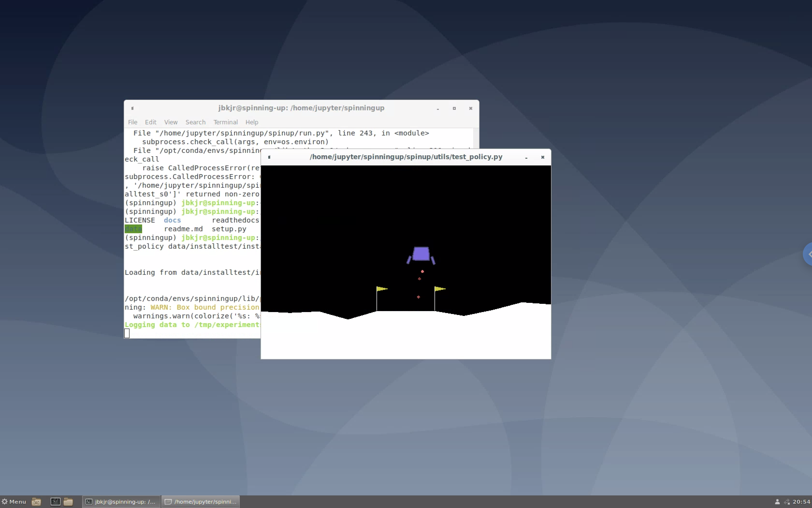The height and width of the screenshot is (508, 812).
Task: Click 'subprocess.CalledProcessError:' line
Action: (x=190, y=177)
